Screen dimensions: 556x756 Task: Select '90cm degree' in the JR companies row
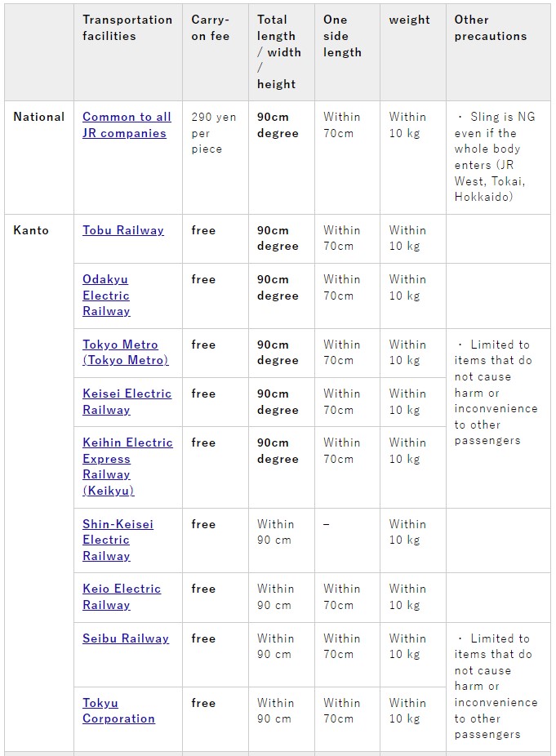pyautogui.click(x=278, y=125)
